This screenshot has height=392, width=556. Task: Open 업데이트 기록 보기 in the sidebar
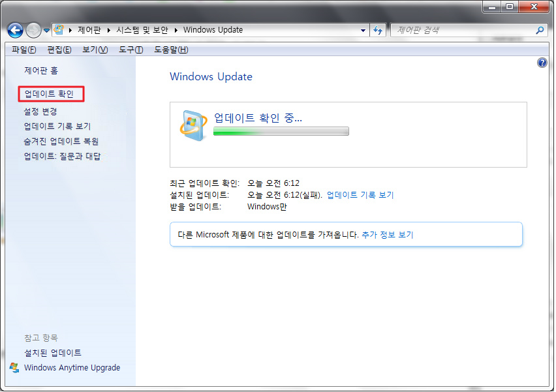57,126
